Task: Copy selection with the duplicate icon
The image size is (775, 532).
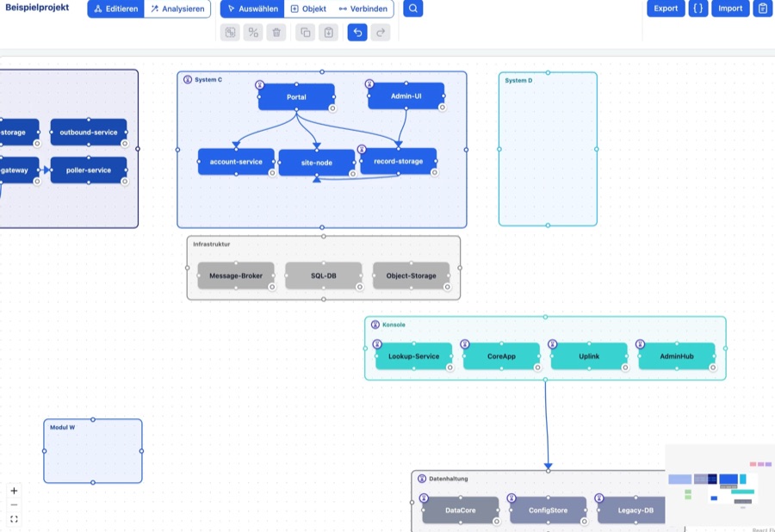Action: 306,33
